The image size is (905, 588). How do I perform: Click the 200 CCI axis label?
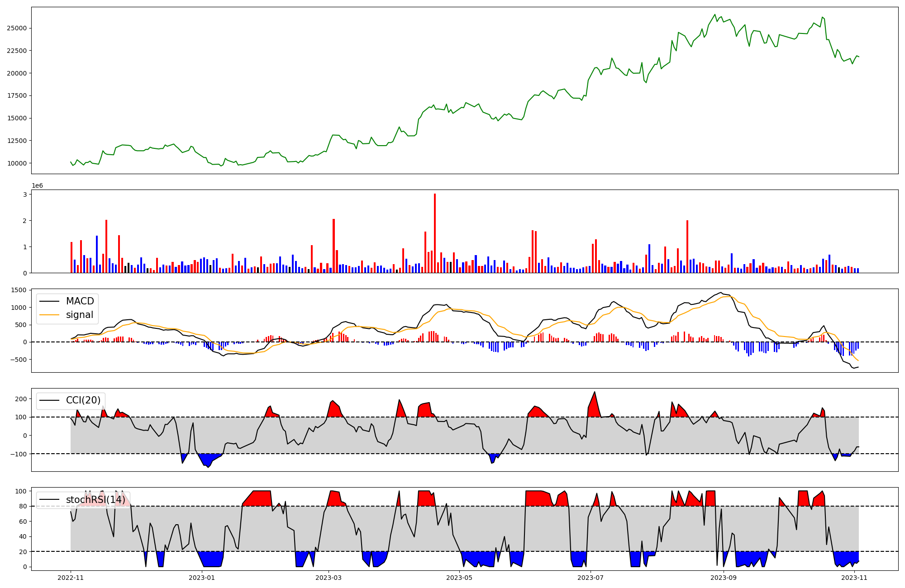point(21,399)
